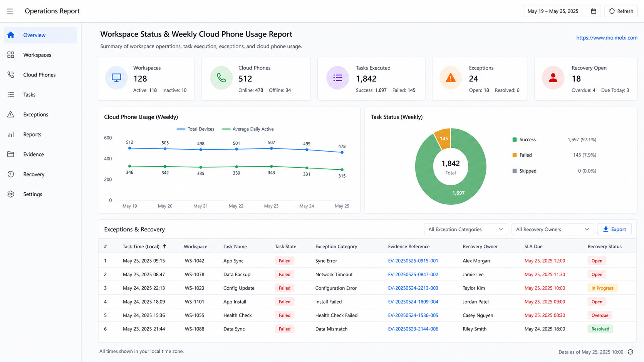Click the Failed badge in WS-1078 row
This screenshot has width=644, height=362.
click(285, 275)
